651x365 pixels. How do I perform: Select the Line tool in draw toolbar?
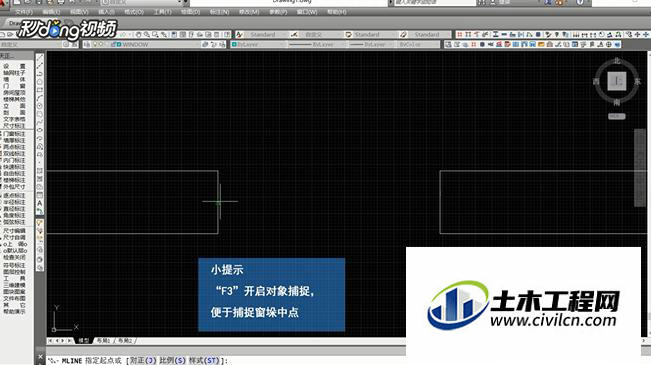click(40, 58)
